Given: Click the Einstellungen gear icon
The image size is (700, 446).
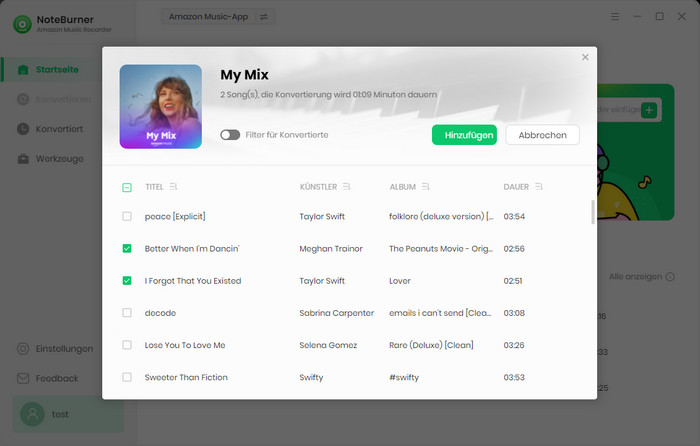Looking at the screenshot, I should click(23, 349).
